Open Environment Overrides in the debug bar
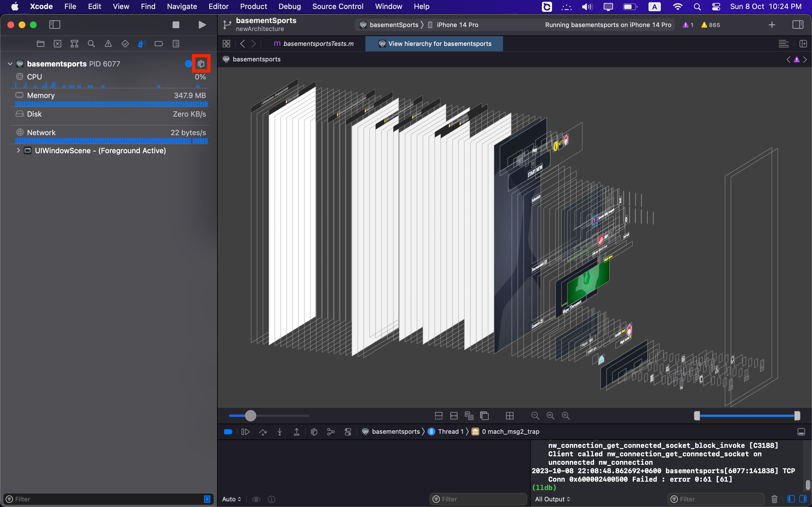 348,432
